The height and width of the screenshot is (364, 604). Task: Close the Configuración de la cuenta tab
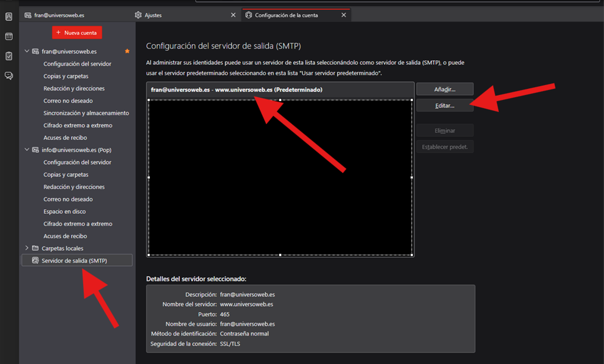click(344, 15)
